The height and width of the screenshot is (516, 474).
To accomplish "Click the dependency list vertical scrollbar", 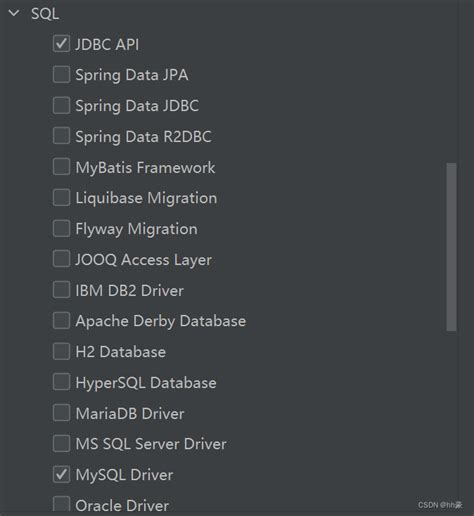I will (451, 247).
